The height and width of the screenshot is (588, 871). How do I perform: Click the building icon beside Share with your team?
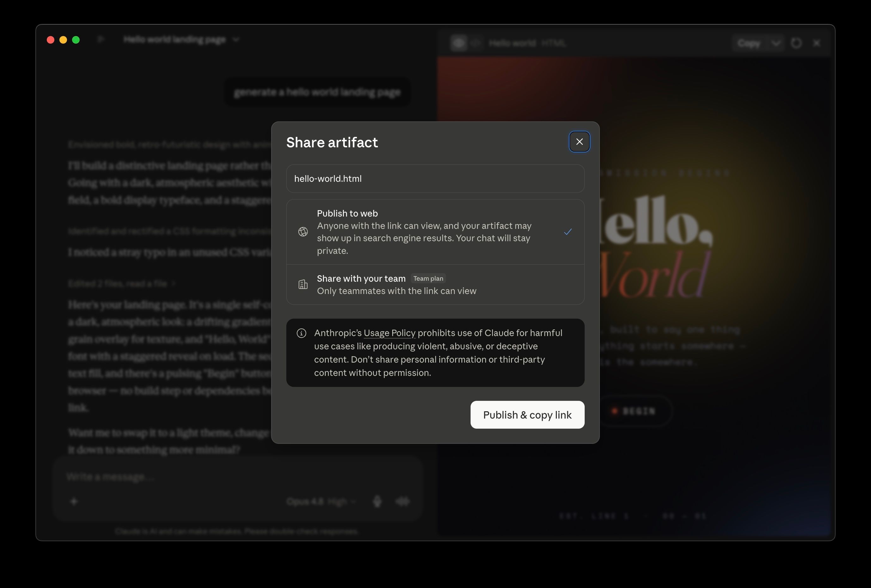click(x=303, y=285)
